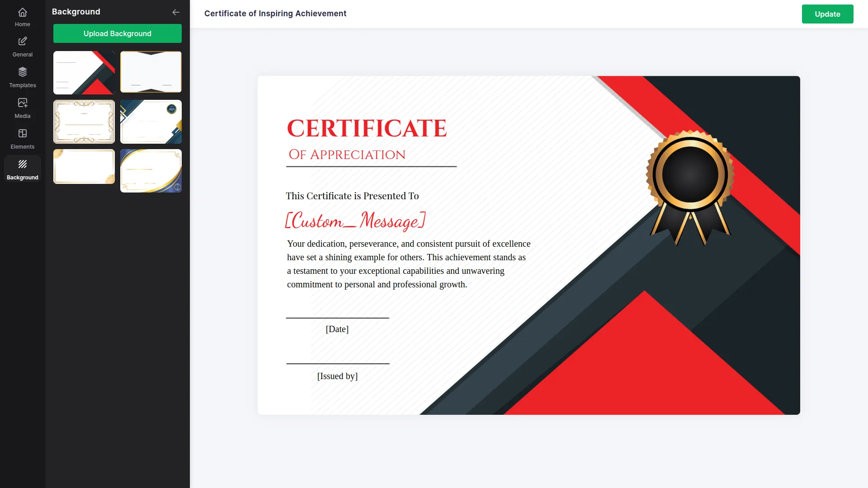Click the [Custom_Message] text on the certificate
This screenshot has height=488, width=868.
click(x=355, y=221)
